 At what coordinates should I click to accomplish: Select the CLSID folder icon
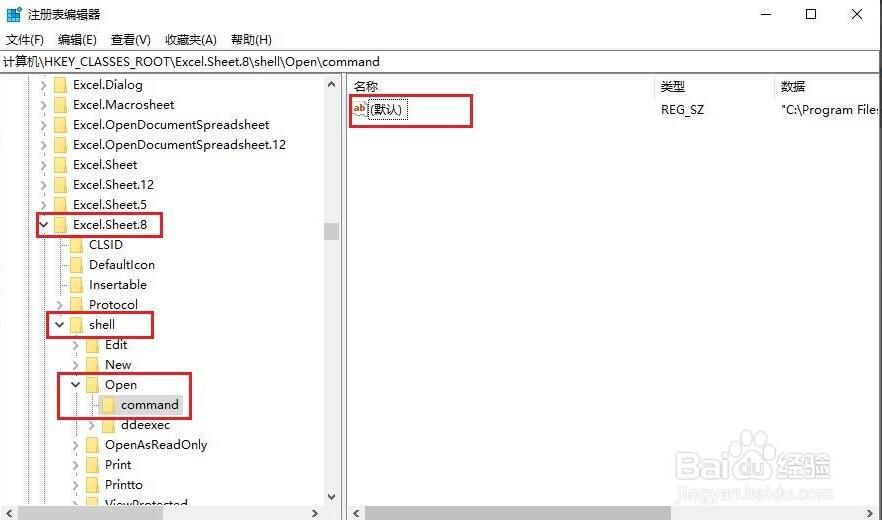[x=76, y=245]
